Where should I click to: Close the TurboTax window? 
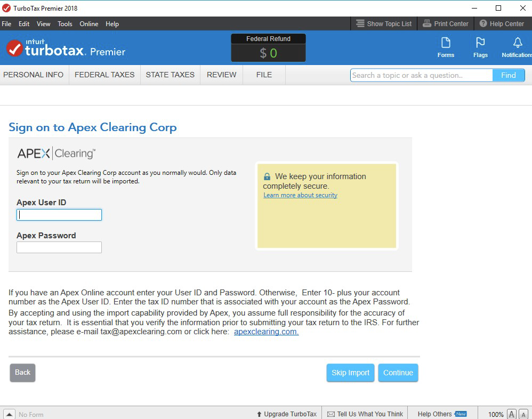coord(523,8)
